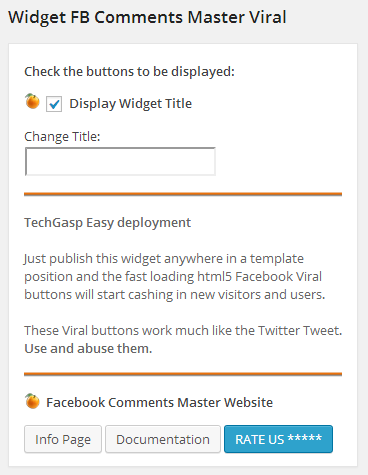Click the 'Just publish this widget anywhere' paragraph
This screenshot has height=475, width=368.
[x=175, y=277]
